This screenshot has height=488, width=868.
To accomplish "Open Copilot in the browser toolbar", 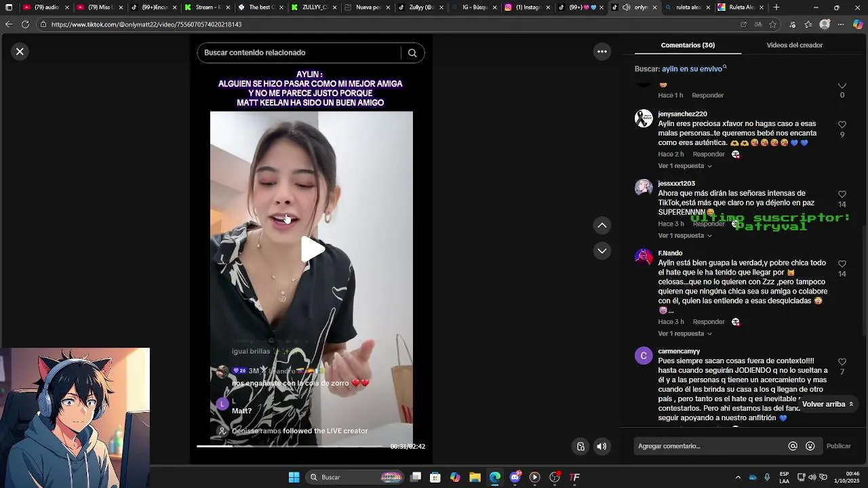I will click(858, 24).
